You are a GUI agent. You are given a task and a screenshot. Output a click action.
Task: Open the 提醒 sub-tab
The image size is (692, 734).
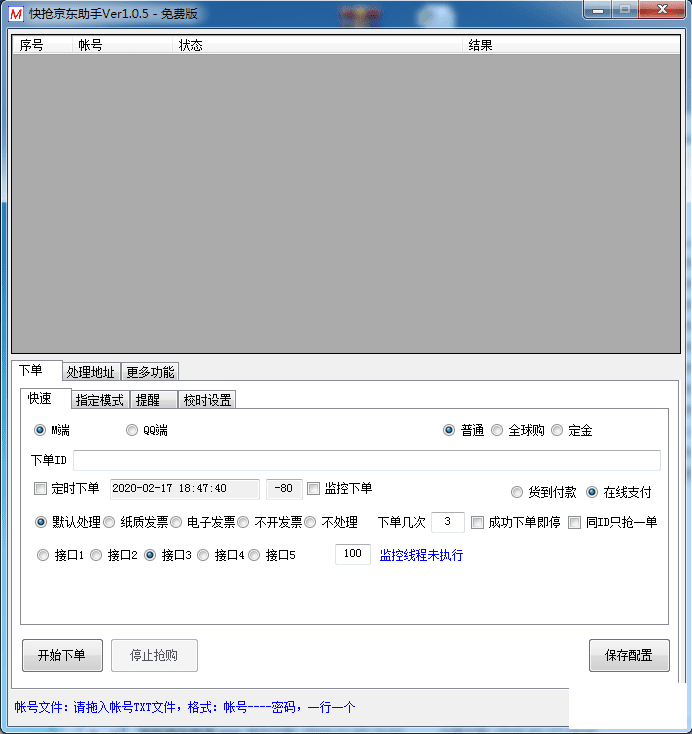coord(154,400)
